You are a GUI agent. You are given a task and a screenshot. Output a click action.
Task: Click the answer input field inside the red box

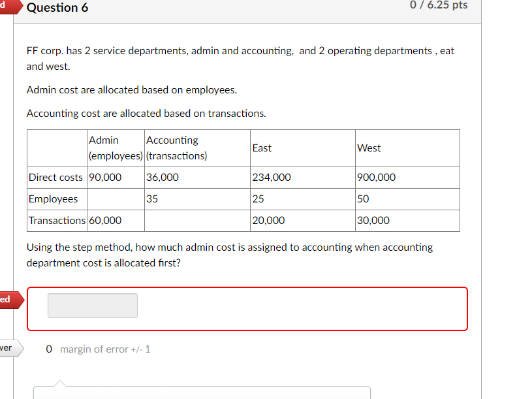coord(92,305)
